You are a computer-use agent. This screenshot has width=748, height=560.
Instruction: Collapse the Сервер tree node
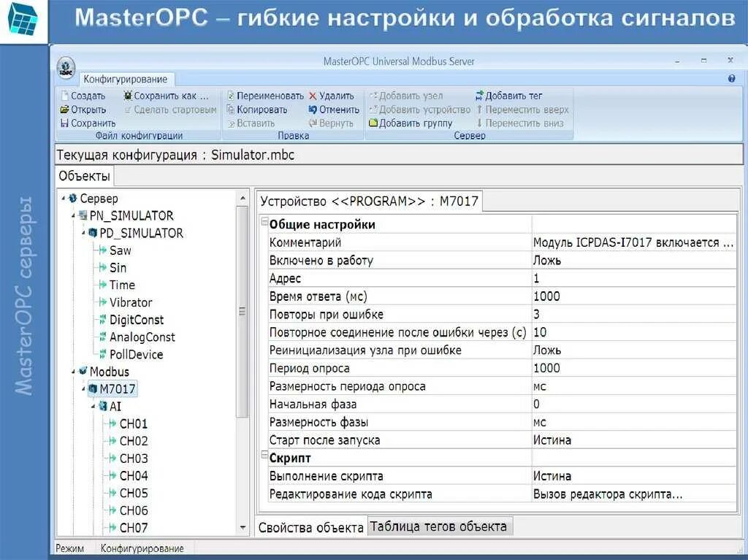63,198
